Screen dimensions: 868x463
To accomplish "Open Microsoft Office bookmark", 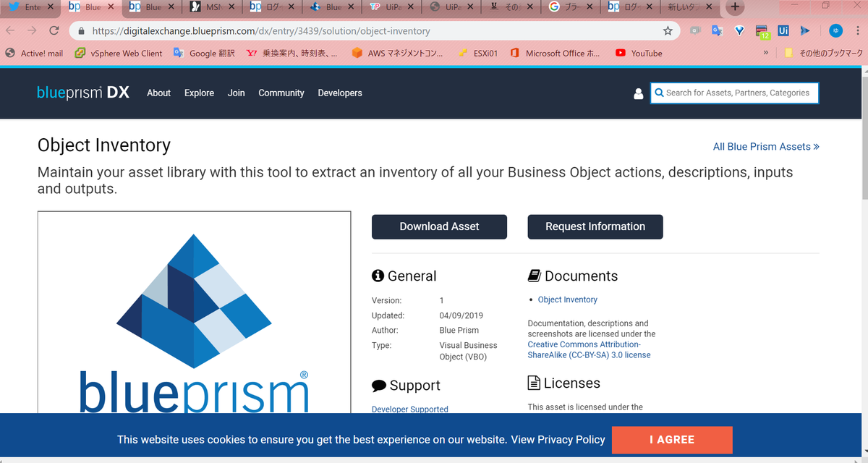I will (555, 53).
